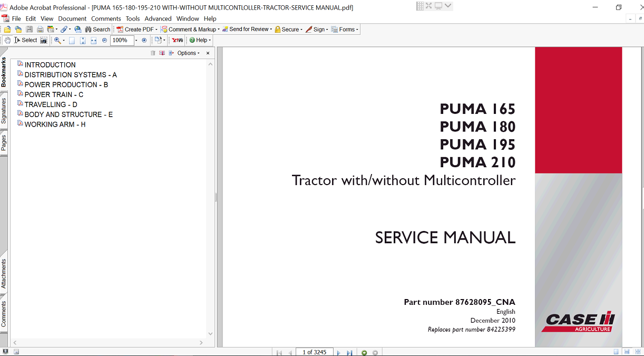Click the zoom out minus button
Viewport: 644px width, 356px height.
coord(104,40)
